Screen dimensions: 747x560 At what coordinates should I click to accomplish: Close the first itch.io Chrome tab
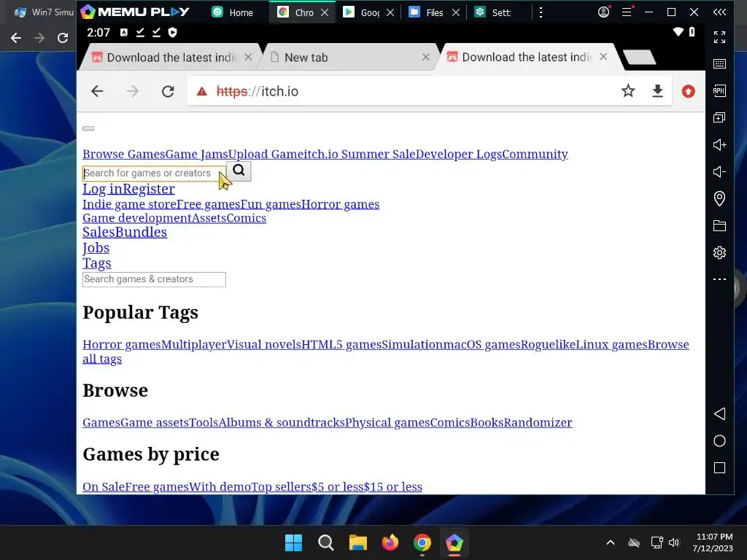248,57
